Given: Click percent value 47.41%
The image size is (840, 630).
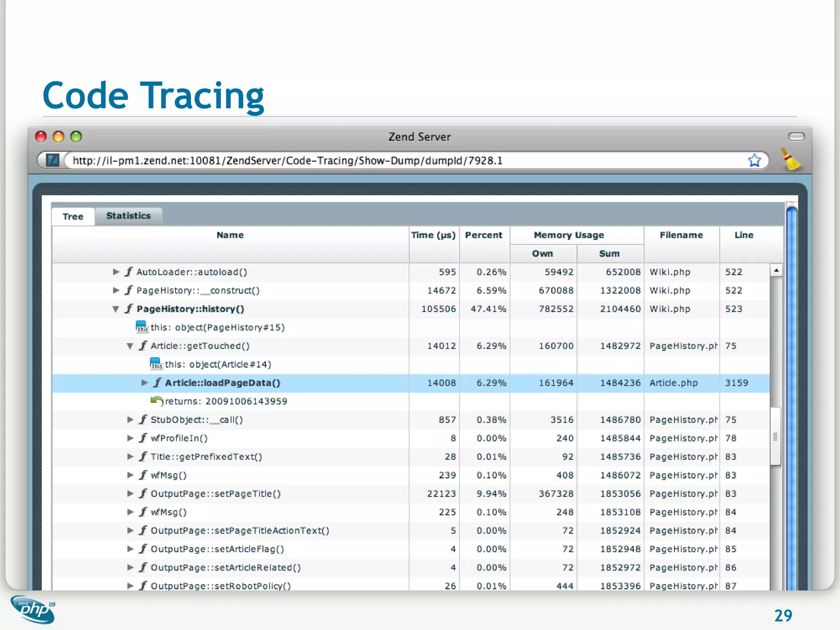Looking at the screenshot, I should 488,309.
